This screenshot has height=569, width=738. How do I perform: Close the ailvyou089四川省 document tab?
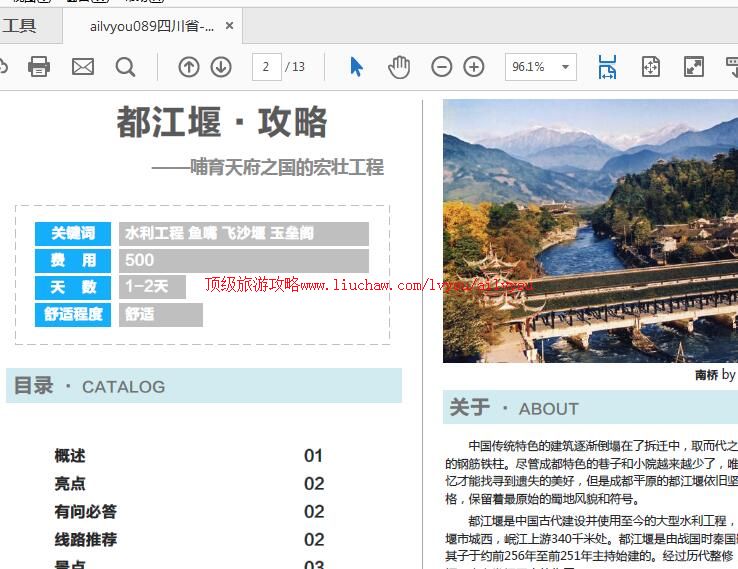pos(229,26)
